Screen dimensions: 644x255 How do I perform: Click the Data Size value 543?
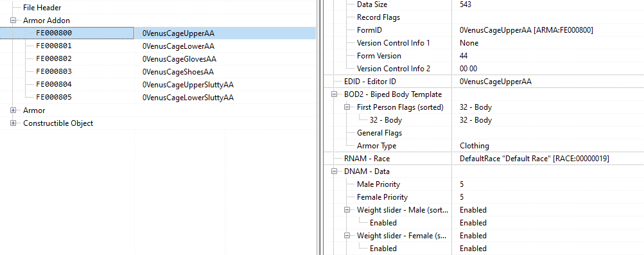coord(466,4)
